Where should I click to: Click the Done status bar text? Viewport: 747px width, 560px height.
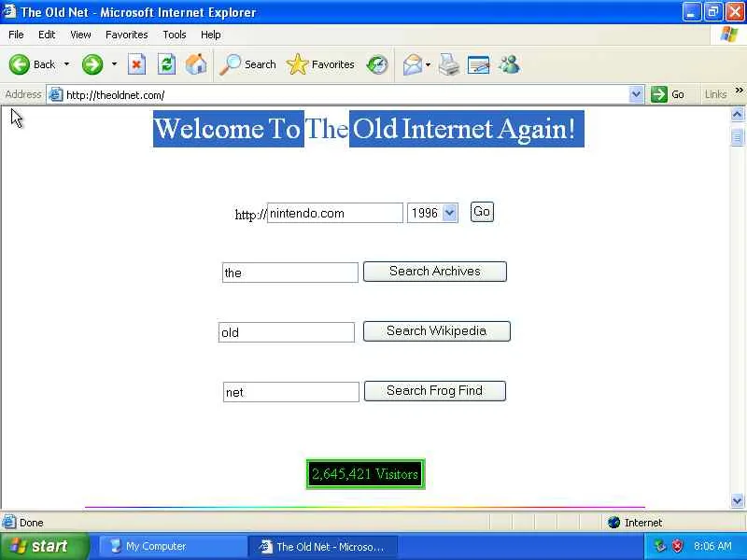(32, 523)
